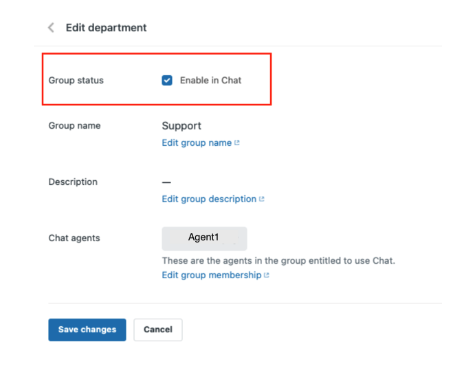Click the Group name label
The width and height of the screenshot is (451, 366).
(x=74, y=126)
